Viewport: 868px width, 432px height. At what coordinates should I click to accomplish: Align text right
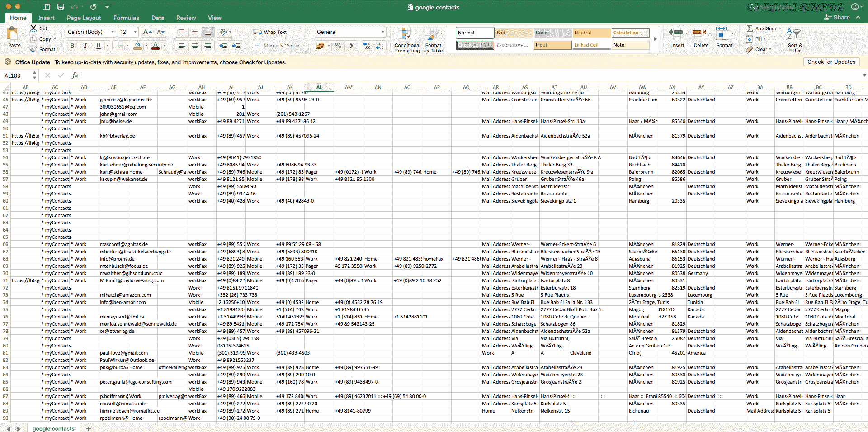coord(208,46)
